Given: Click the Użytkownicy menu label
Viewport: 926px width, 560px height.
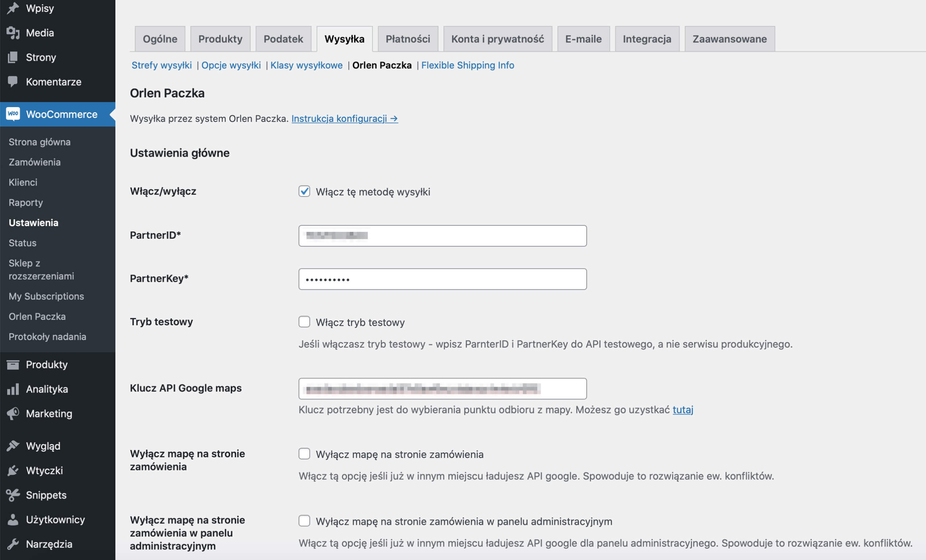Looking at the screenshot, I should click(56, 519).
